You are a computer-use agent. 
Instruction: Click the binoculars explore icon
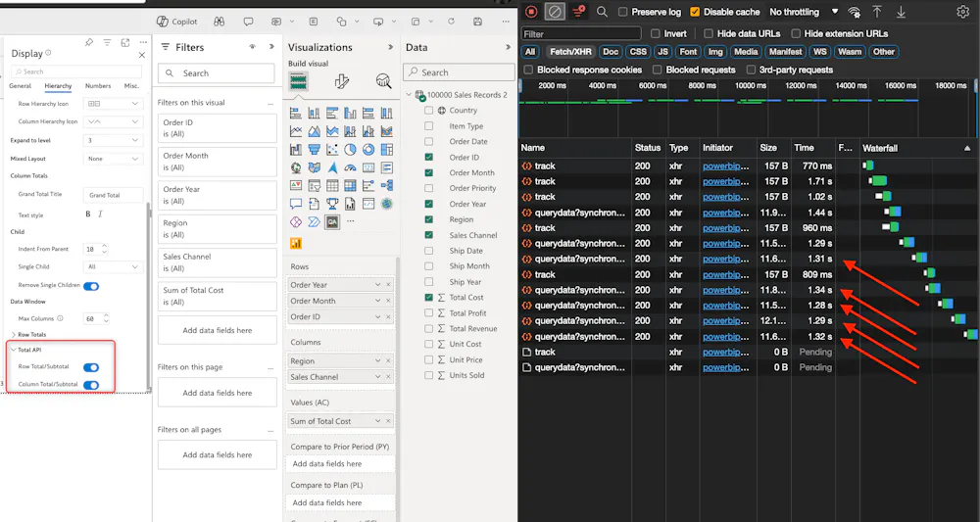click(219, 22)
